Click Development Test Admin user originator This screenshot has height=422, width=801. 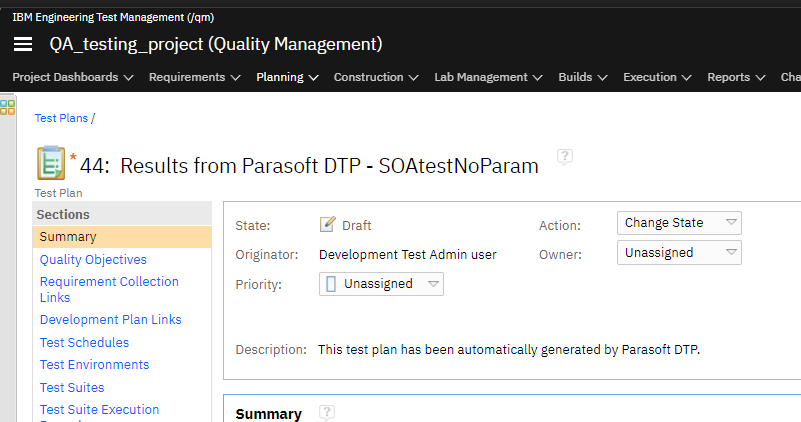click(x=408, y=254)
